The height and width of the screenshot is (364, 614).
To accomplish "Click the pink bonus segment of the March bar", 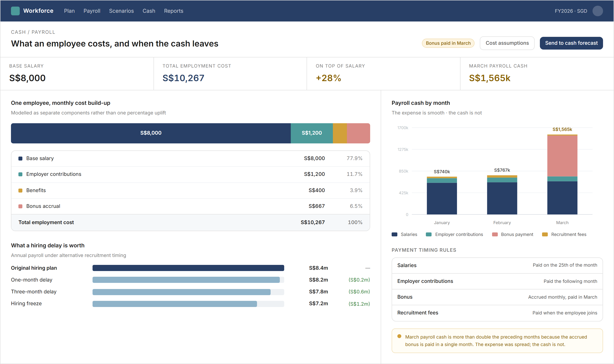I will point(562,156).
